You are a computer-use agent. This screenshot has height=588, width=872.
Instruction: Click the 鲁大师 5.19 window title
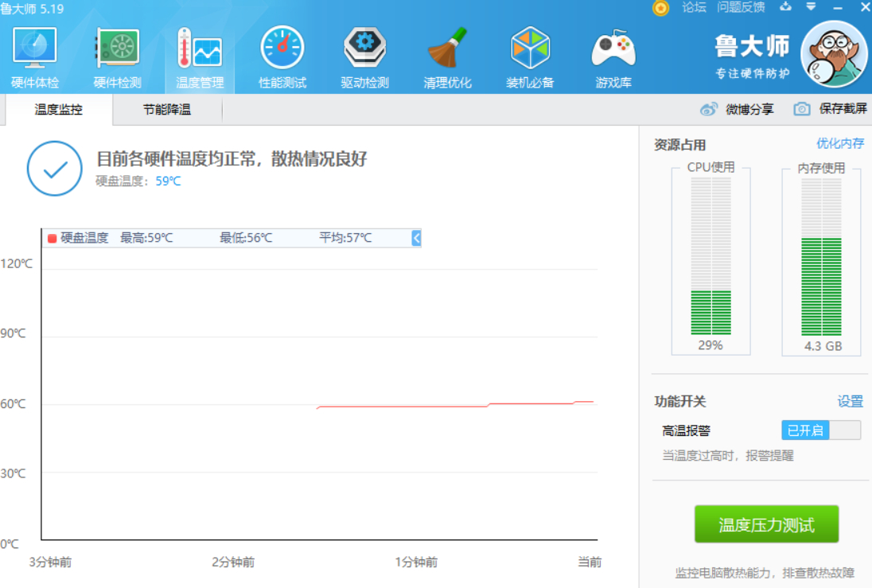(x=33, y=8)
